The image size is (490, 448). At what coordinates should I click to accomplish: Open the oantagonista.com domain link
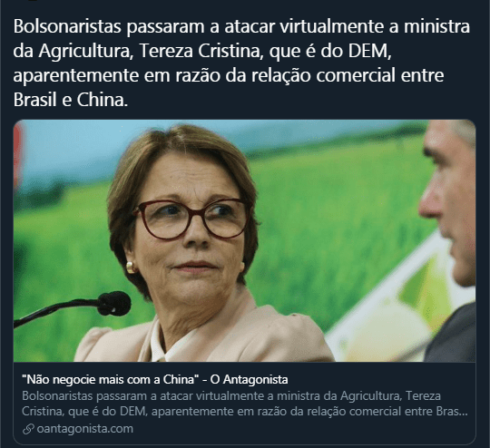coord(84,429)
